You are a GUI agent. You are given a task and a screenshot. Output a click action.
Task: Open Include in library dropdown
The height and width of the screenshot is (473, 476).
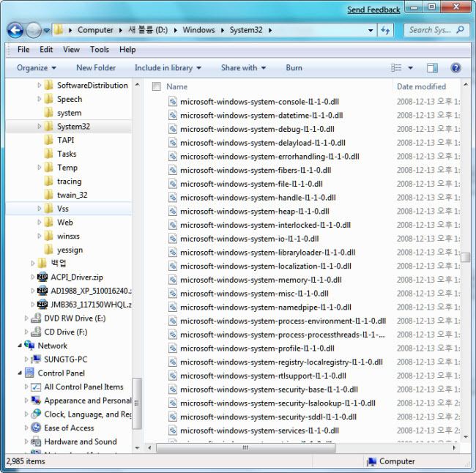[x=168, y=67]
